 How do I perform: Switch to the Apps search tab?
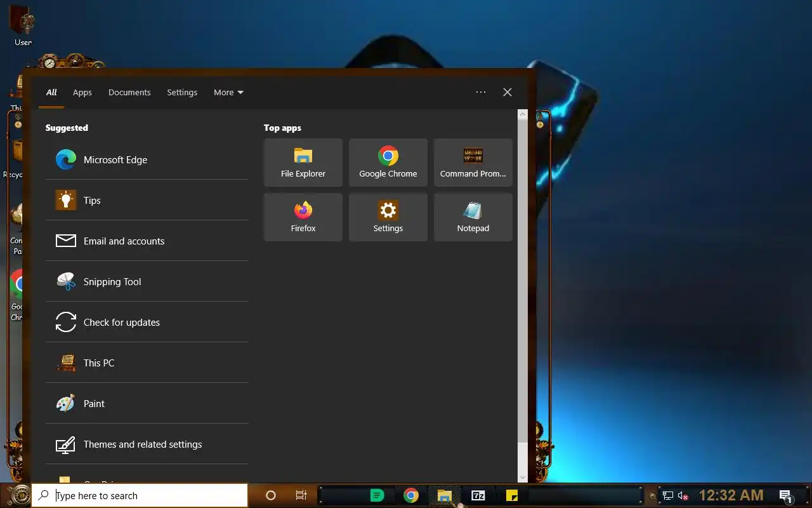[82, 92]
